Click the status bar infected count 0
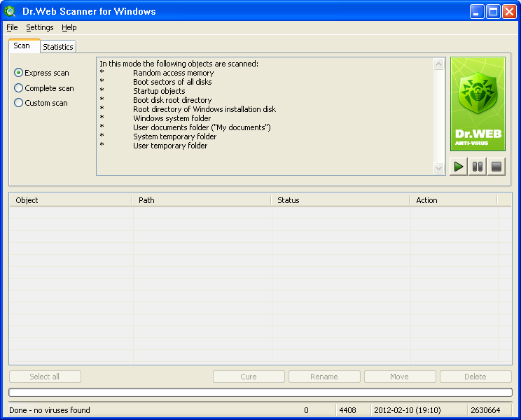The height and width of the screenshot is (420, 521). point(306,410)
